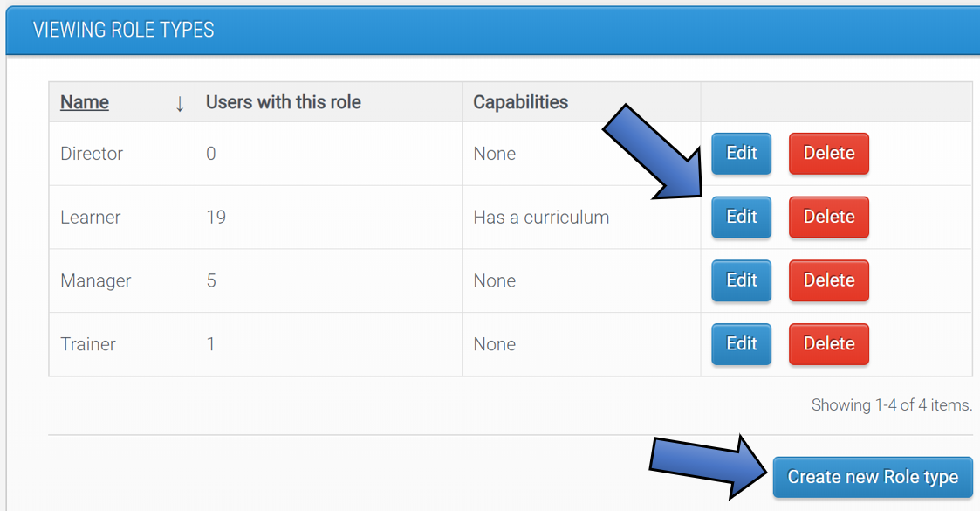Delete the Learner role type
Viewport: 980px width, 511px height.
click(x=828, y=217)
